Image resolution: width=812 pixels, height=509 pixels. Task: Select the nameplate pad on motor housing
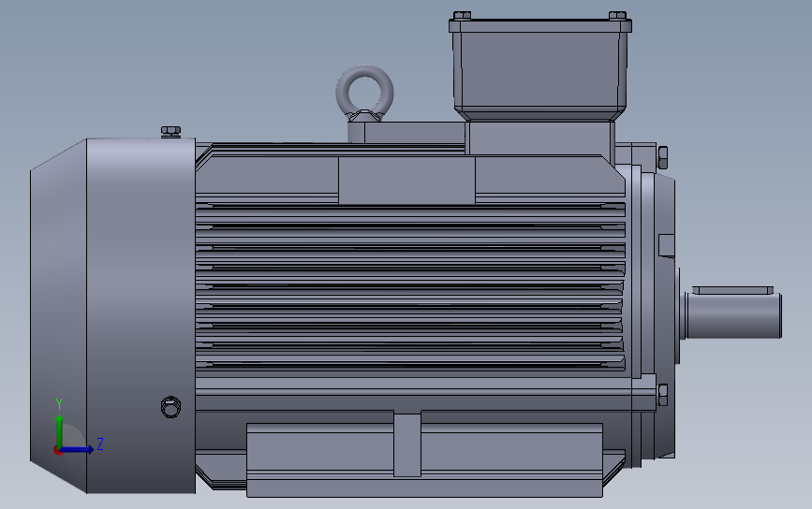[406, 180]
